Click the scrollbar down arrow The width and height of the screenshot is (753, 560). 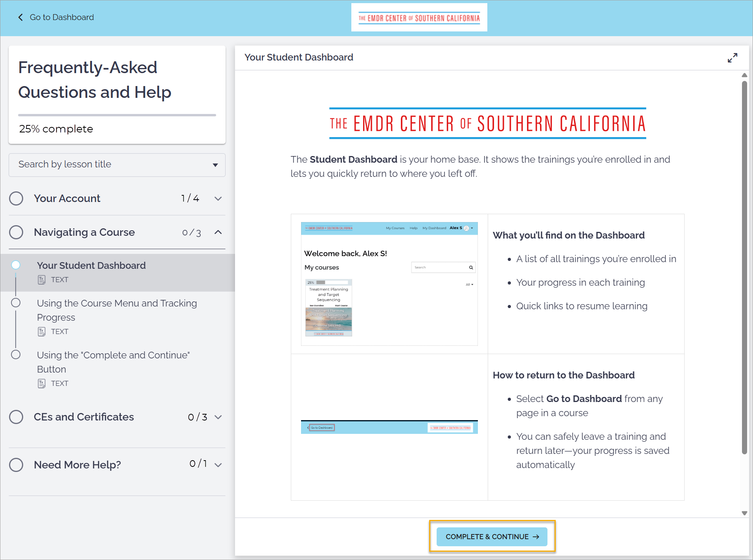click(x=744, y=513)
